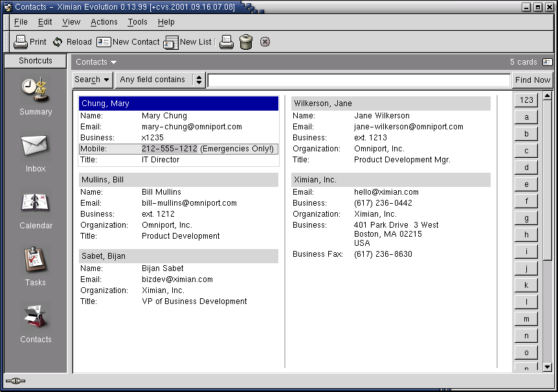The image size is (558, 392).
Task: Open the Summary shortcut icon
Action: 35,89
